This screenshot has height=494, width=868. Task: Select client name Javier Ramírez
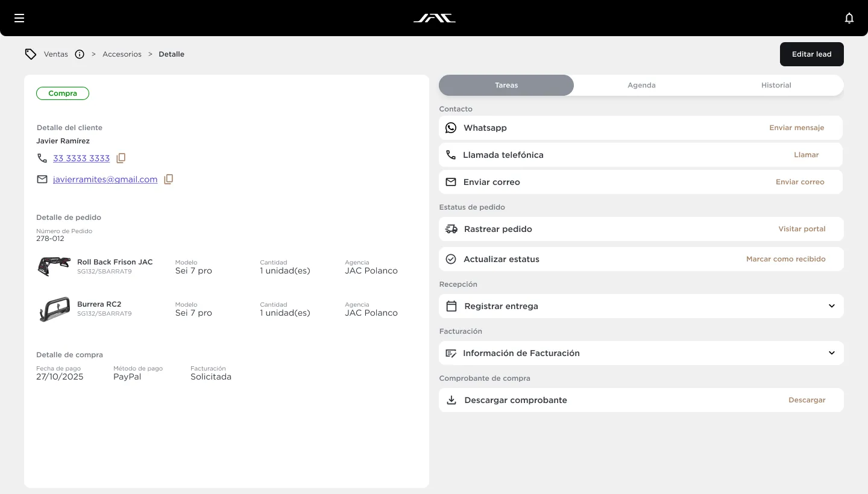pyautogui.click(x=63, y=141)
